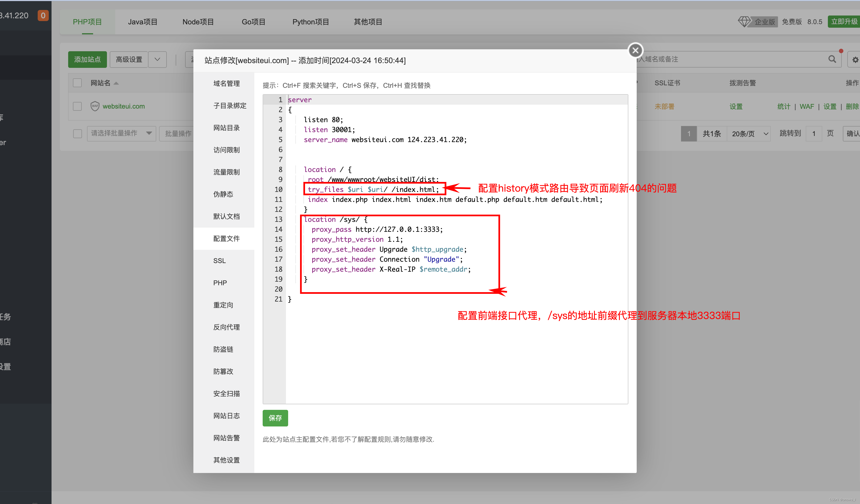
Task: Open 安全扫描 in the dialog sidebar
Action: tap(224, 394)
